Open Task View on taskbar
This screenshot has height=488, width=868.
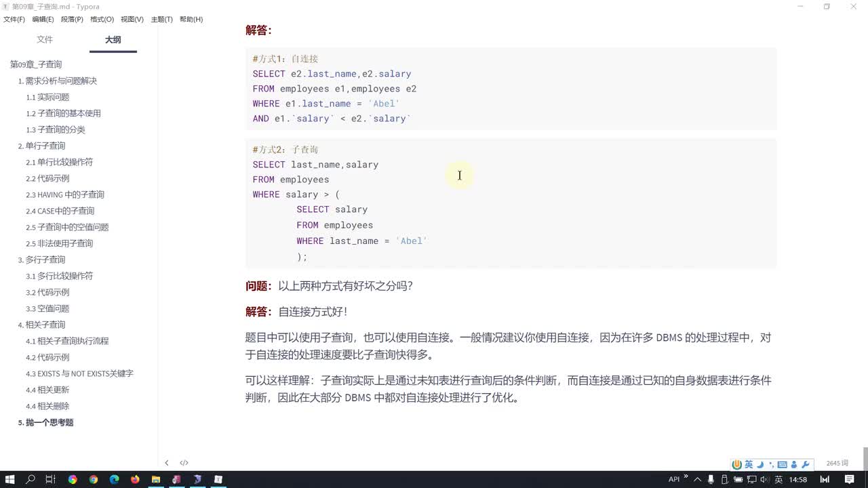[x=50, y=479]
